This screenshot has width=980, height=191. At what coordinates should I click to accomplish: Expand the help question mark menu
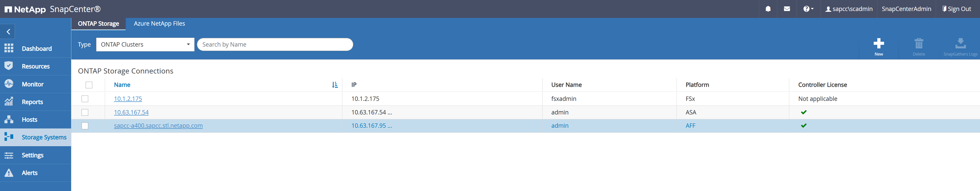click(x=808, y=9)
